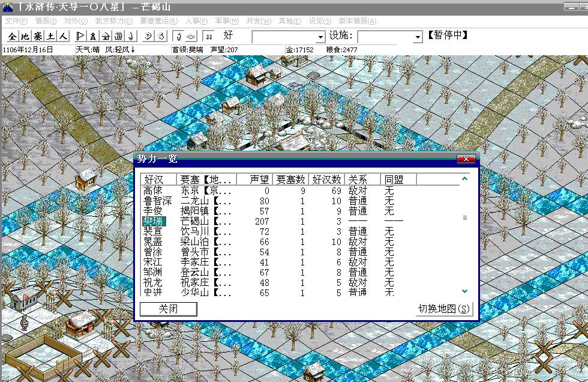Click the faction list scroll down arrow
This screenshot has width=588, height=382.
point(464,291)
